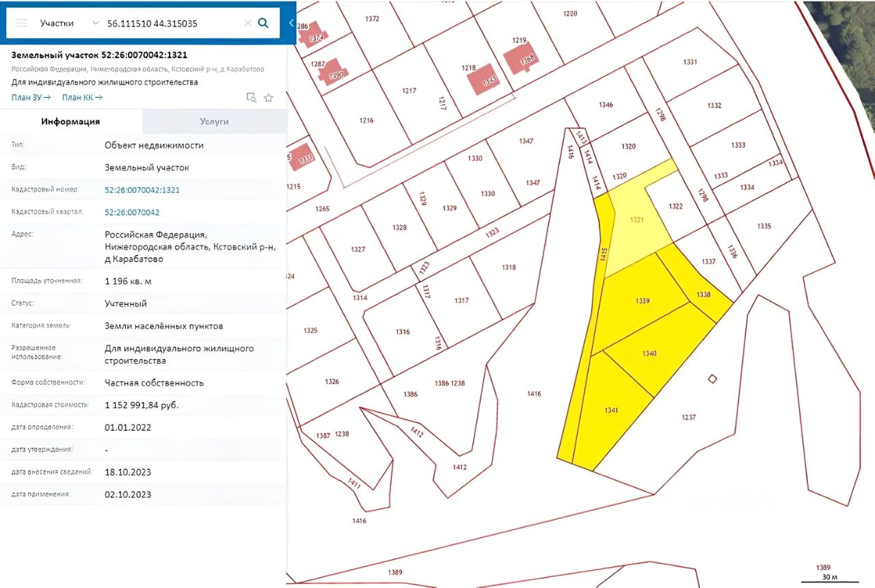Open the План ЗУ link
Viewport: 875px width, 588px height.
31,98
